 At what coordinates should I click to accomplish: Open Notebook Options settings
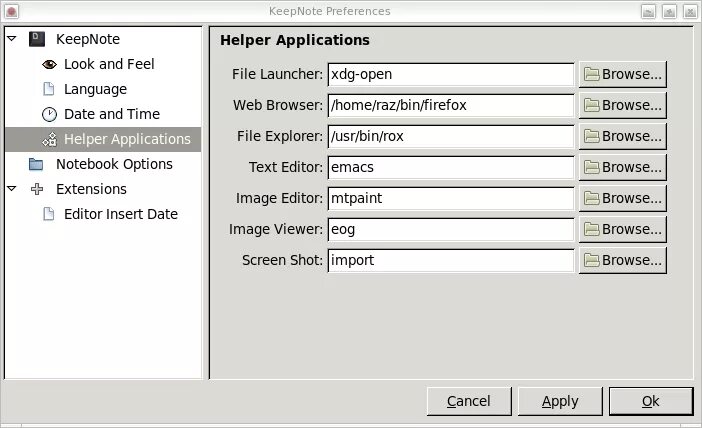pos(114,164)
